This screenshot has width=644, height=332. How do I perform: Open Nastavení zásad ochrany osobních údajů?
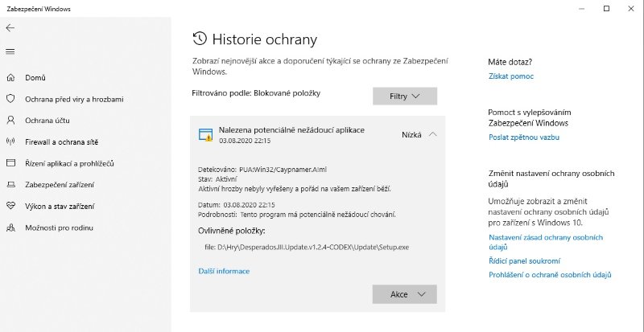(546, 242)
